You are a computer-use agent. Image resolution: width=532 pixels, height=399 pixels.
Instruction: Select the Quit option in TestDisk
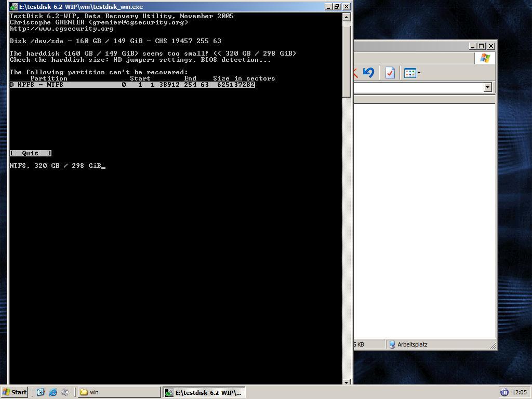pos(31,153)
